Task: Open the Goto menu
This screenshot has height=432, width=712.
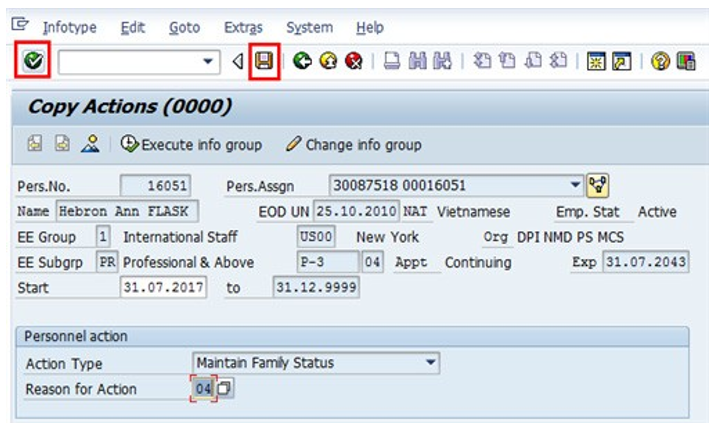Action: tap(184, 28)
